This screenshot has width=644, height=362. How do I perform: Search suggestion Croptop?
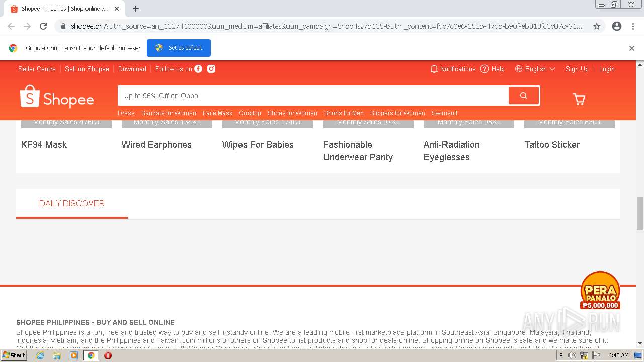point(250,113)
